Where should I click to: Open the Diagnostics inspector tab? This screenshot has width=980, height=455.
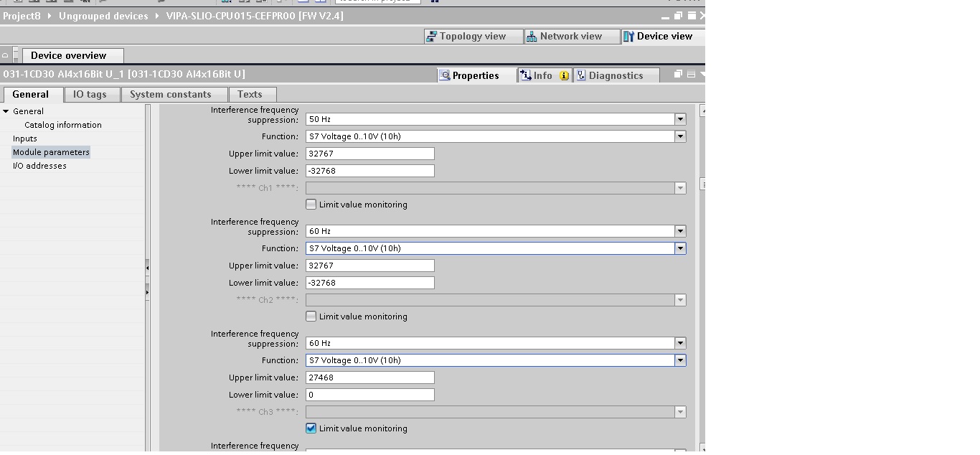pos(616,75)
